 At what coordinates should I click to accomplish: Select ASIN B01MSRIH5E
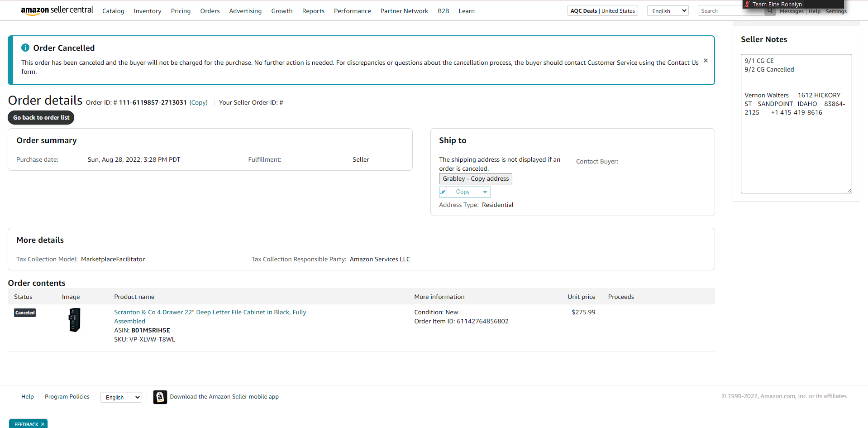tap(151, 330)
